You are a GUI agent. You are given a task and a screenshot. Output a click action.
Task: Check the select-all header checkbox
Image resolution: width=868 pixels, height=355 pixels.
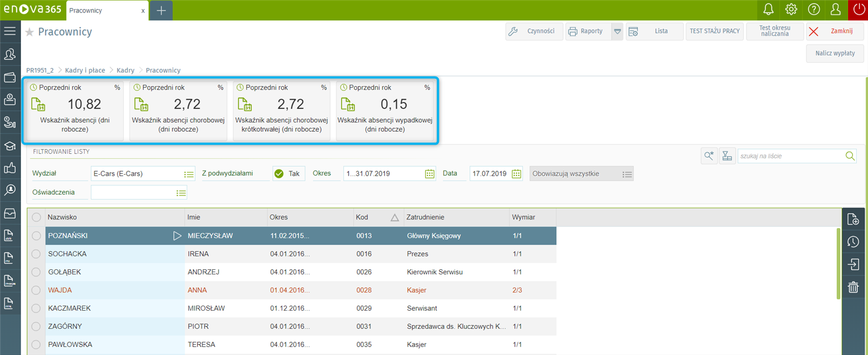click(x=36, y=217)
